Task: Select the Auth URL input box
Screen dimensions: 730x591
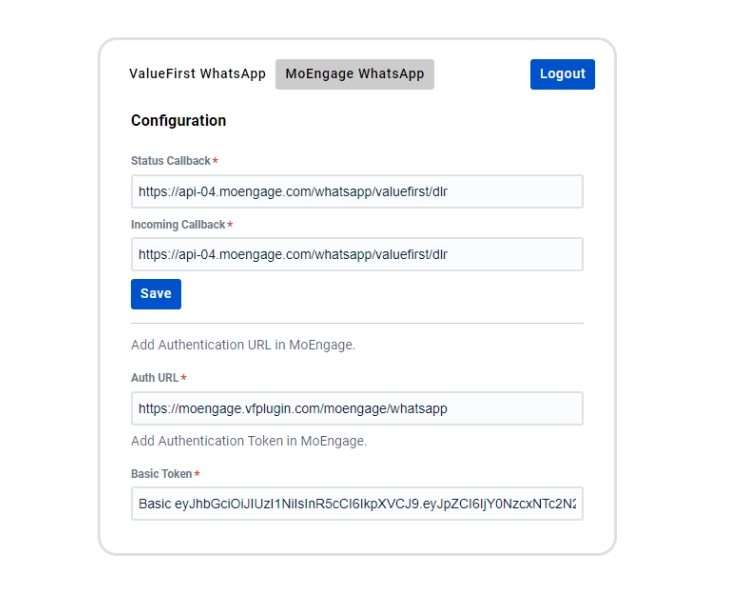Action: 356,408
